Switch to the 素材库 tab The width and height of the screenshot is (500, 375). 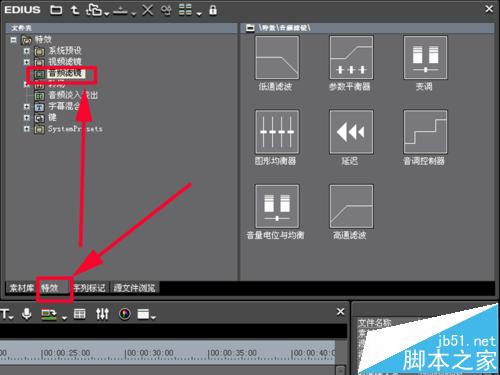tap(21, 288)
